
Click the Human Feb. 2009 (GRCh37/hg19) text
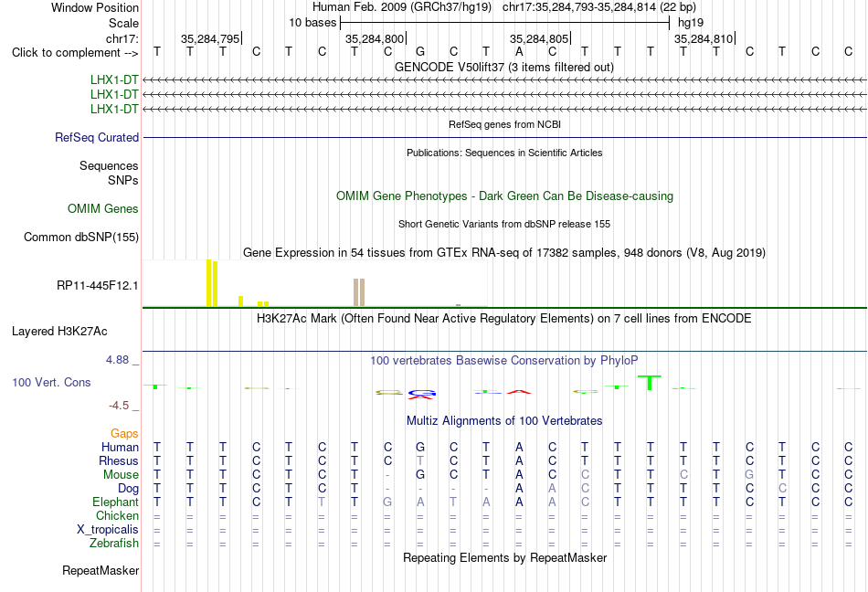coord(402,7)
